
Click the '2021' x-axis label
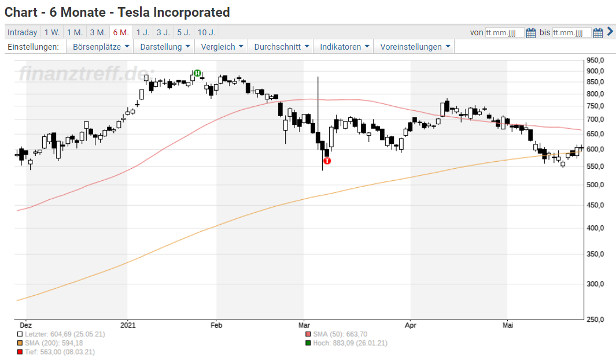(x=128, y=325)
